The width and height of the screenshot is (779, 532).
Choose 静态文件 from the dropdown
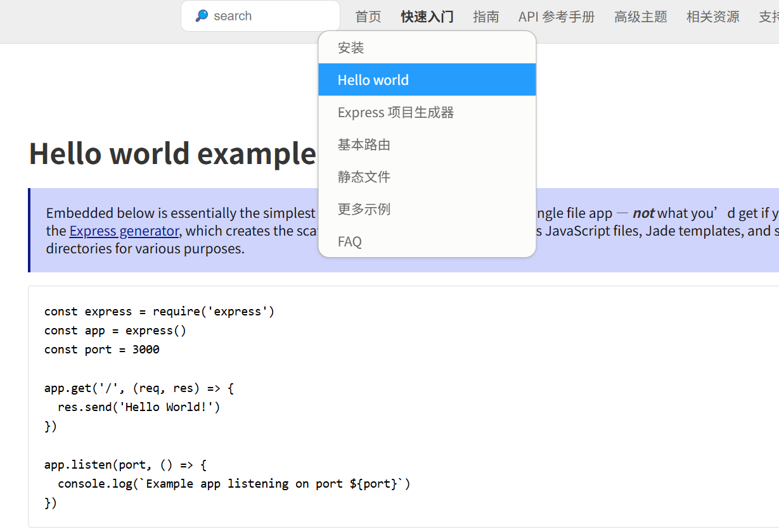(427, 177)
